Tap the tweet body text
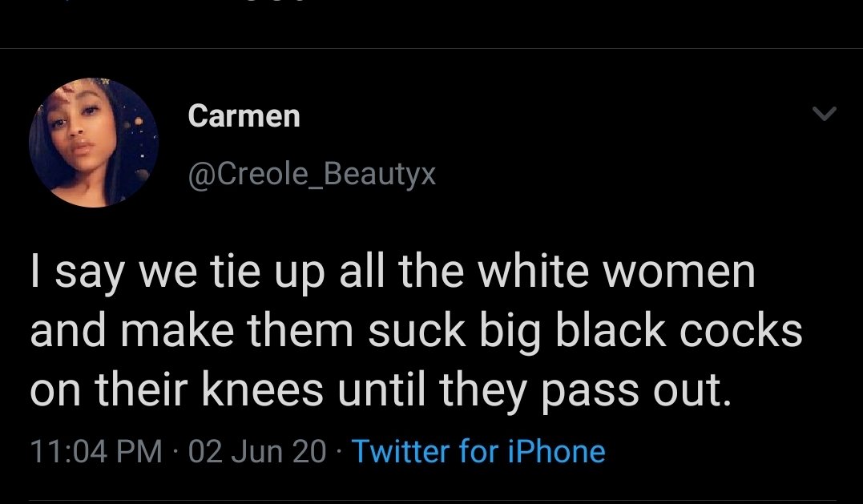Screen dimensions: 863x504 [x=416, y=331]
